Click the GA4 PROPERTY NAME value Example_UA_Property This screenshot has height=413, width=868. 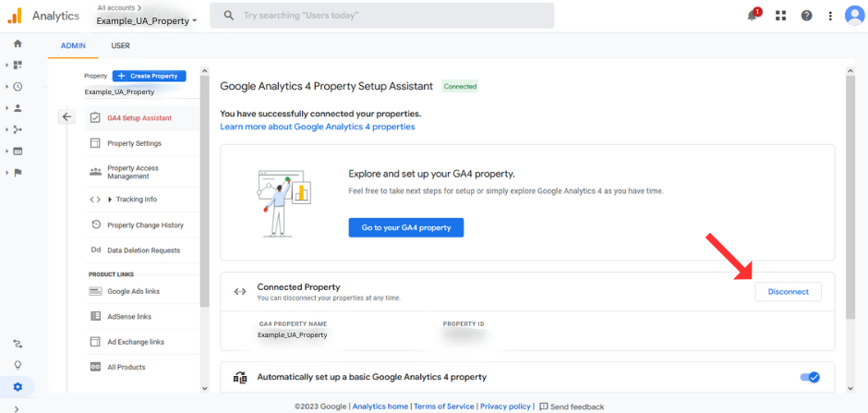(x=293, y=335)
